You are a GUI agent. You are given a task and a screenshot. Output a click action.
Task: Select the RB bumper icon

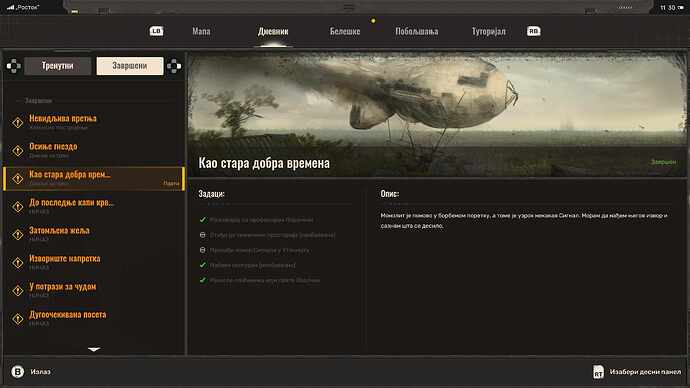click(533, 31)
